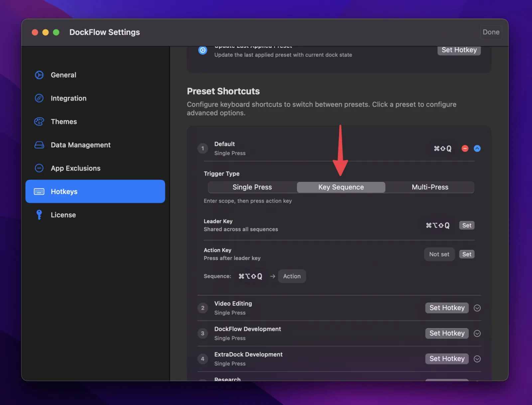The image size is (532, 405).
Task: Click the ExtraDock Development preset name
Action: coord(248,354)
